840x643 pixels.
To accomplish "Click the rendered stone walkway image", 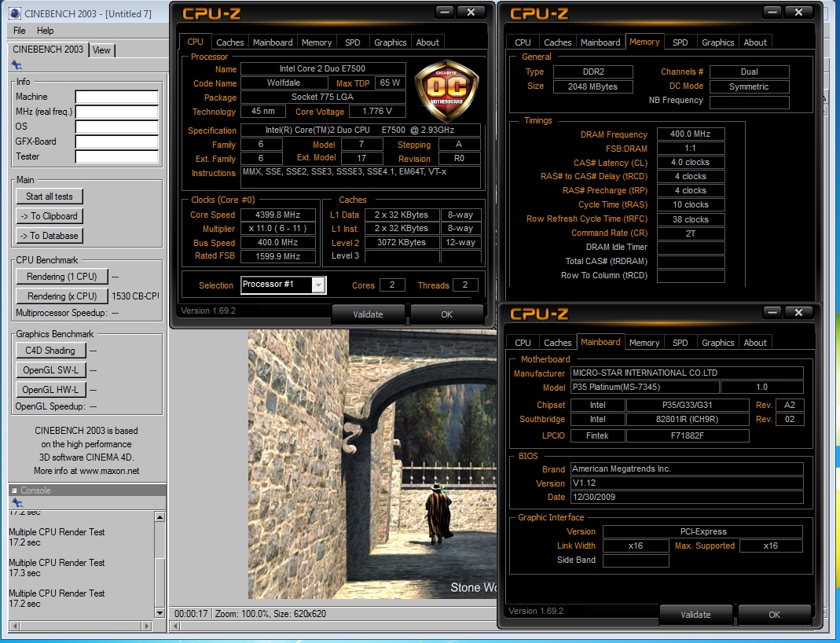I will tap(372, 464).
